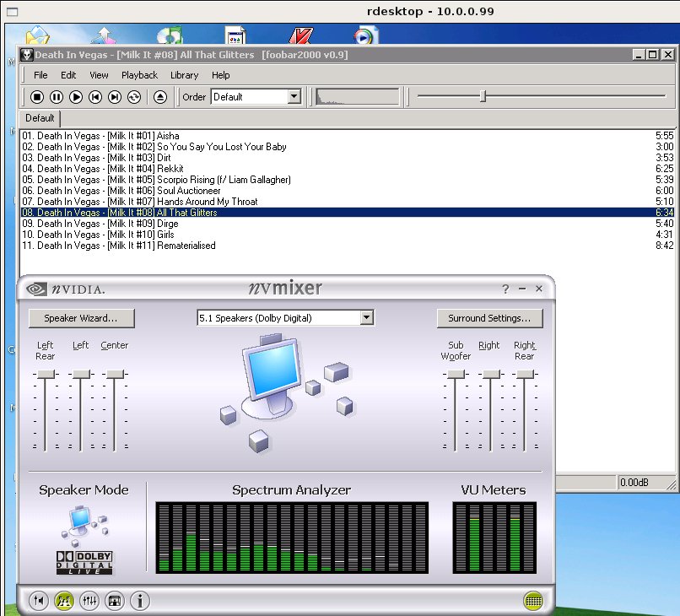The height and width of the screenshot is (616, 680).
Task: Select the Default playlist tab
Action: coord(40,118)
